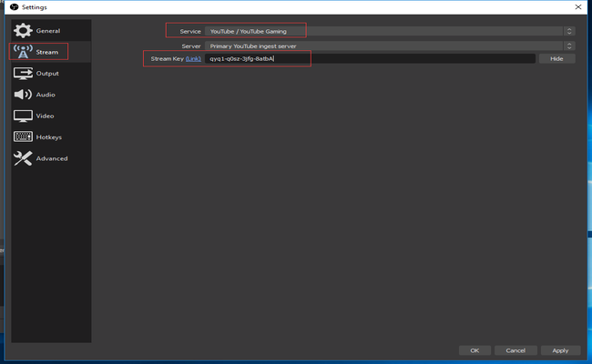Expand the Server dropdown arrow
592x364 pixels.
tap(569, 45)
